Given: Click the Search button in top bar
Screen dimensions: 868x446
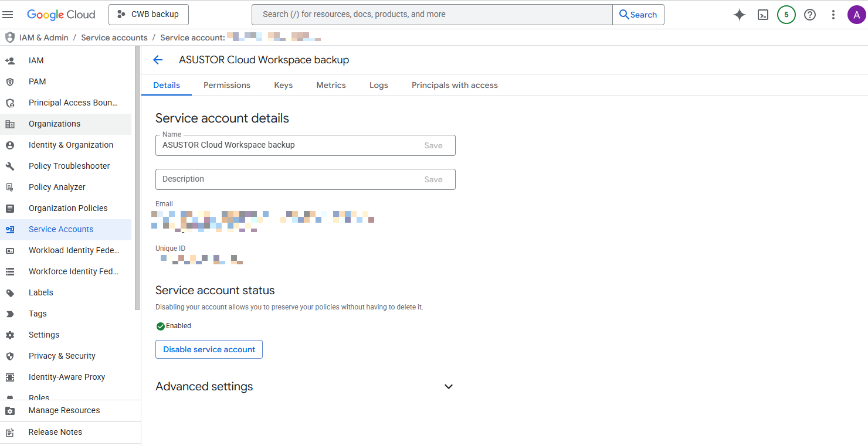Looking at the screenshot, I should pos(638,15).
